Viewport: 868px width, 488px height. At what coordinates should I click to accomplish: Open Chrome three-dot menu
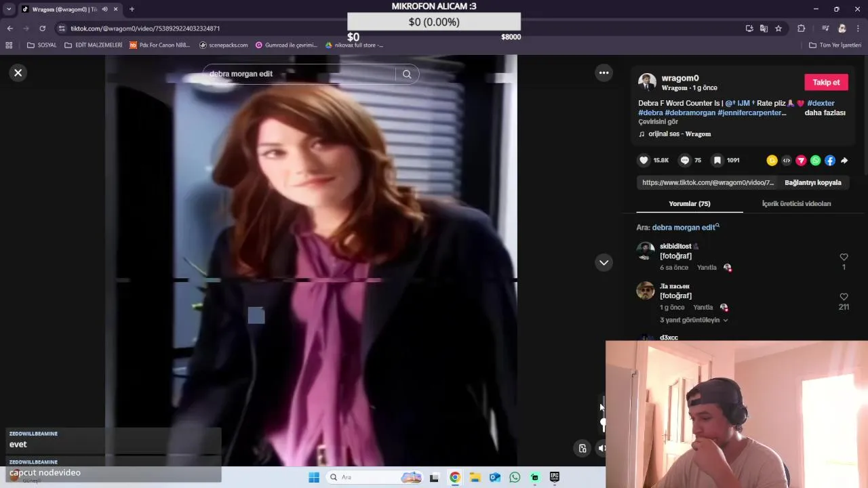[859, 28]
